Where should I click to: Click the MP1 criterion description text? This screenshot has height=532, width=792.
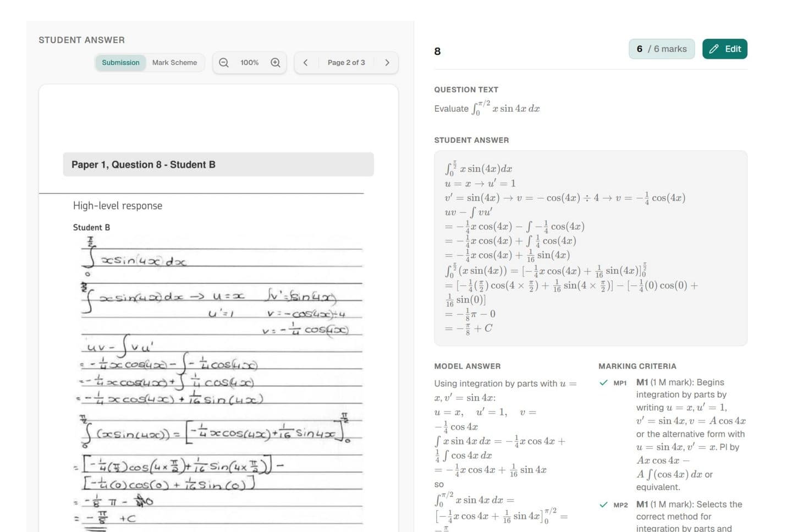(x=691, y=435)
